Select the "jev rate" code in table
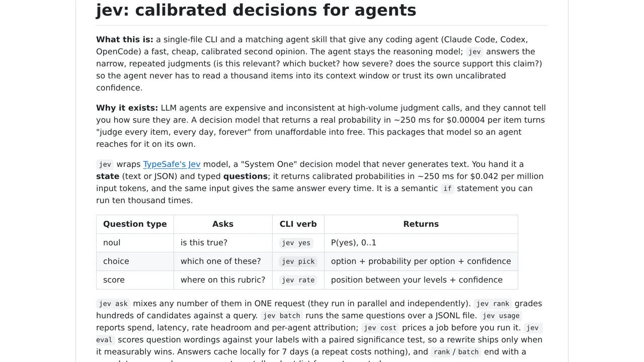Screen dimensions: 644x362 tap(298, 280)
